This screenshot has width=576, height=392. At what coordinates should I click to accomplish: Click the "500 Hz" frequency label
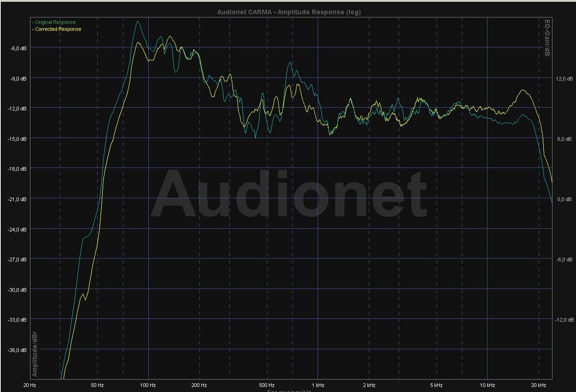click(267, 385)
